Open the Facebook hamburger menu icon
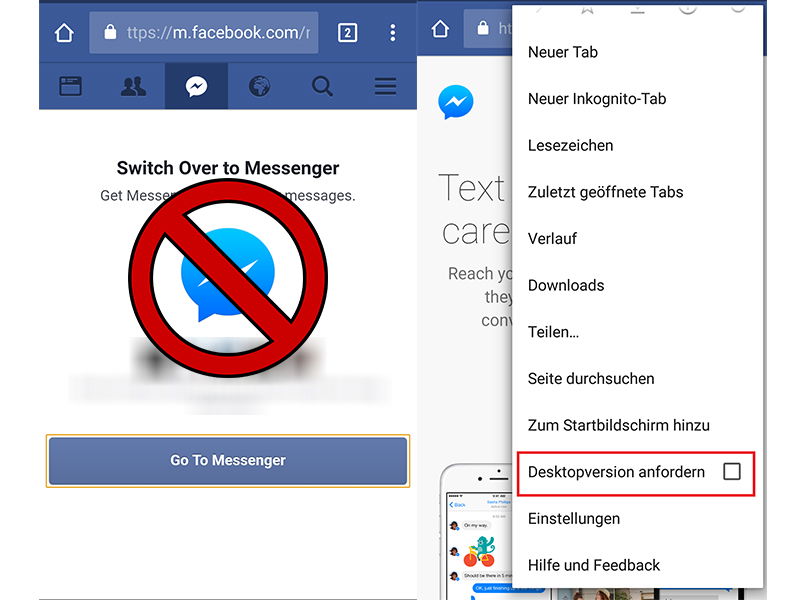 pyautogui.click(x=385, y=86)
